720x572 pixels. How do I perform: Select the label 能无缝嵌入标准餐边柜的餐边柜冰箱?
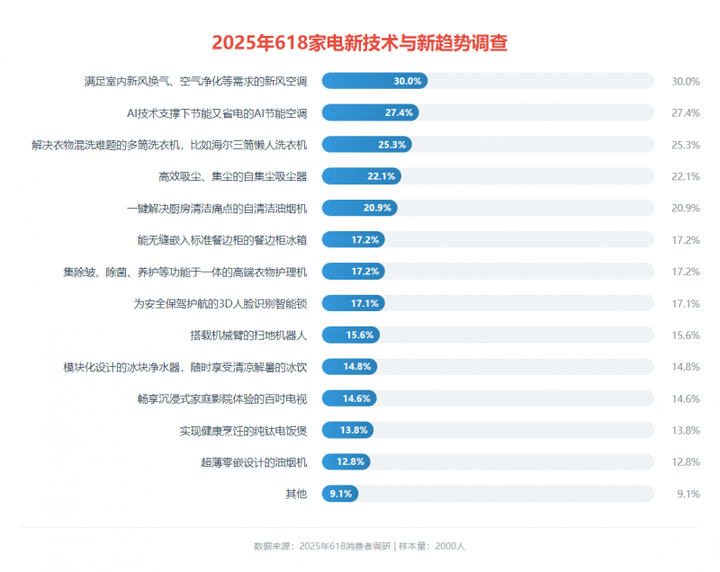point(222,240)
